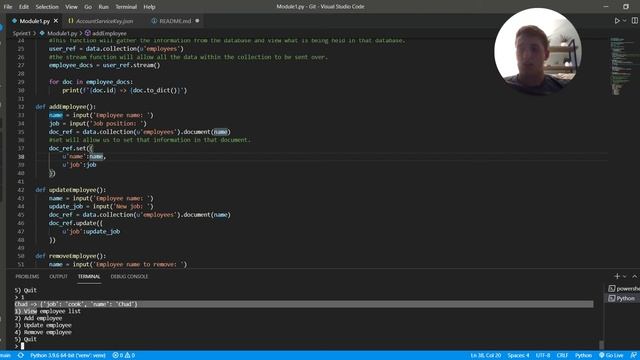Open the File menu
Screen dimensions: 640x360
8,7
